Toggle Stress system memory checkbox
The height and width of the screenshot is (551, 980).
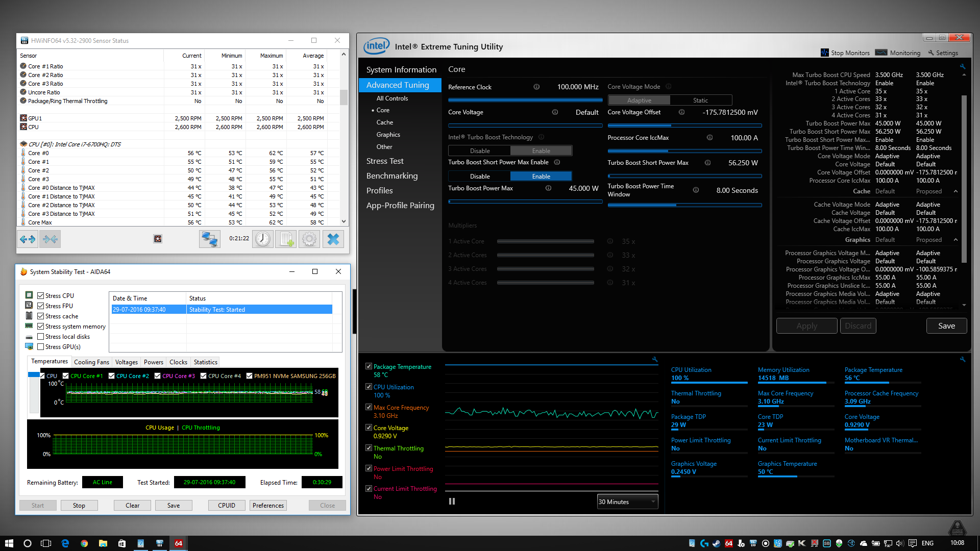(x=40, y=327)
